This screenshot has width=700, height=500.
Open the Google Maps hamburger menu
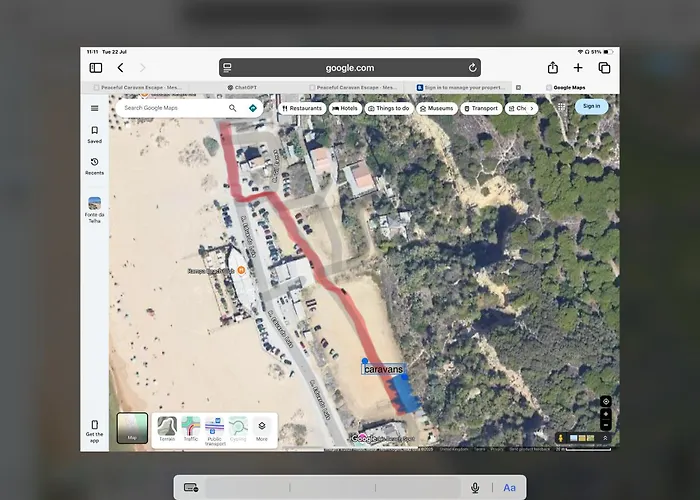point(94,108)
